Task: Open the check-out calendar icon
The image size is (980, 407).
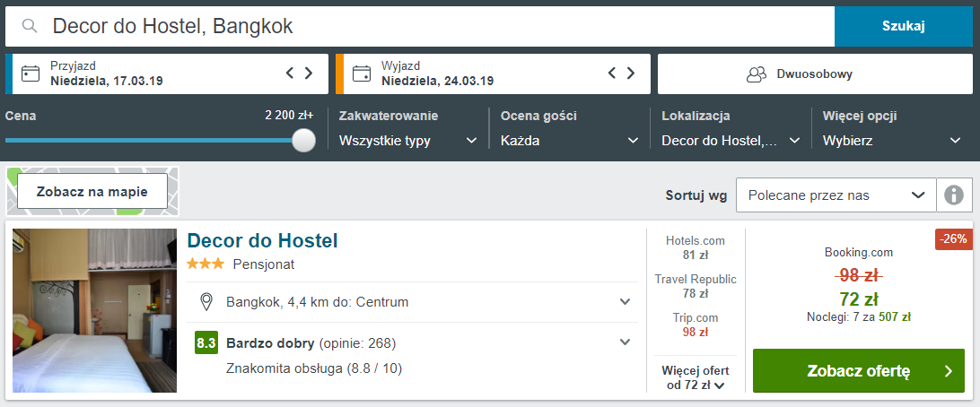Action: (x=362, y=74)
